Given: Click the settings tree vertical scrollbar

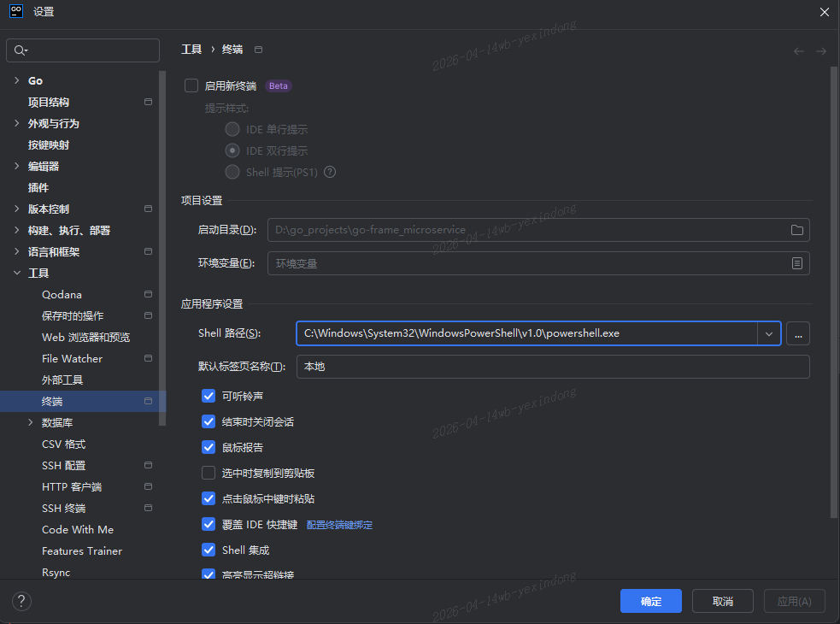Looking at the screenshot, I should pos(162,249).
